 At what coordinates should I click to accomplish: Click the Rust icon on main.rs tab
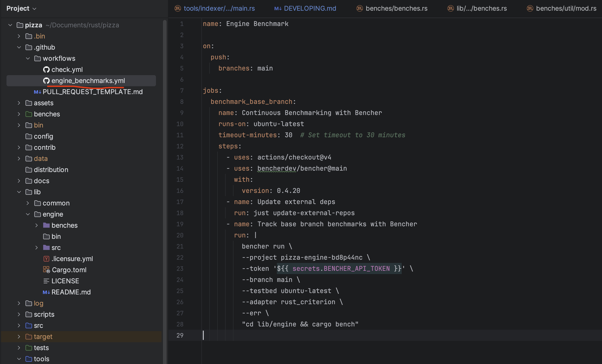click(x=178, y=8)
